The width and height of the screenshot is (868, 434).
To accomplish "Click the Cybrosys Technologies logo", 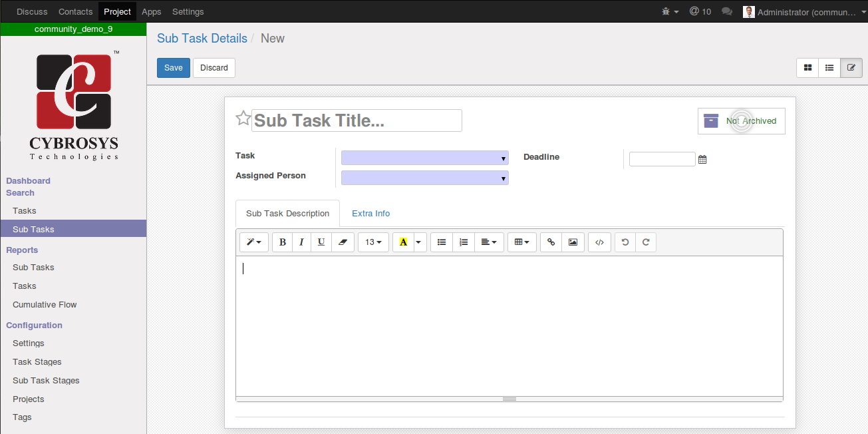I will [74, 105].
